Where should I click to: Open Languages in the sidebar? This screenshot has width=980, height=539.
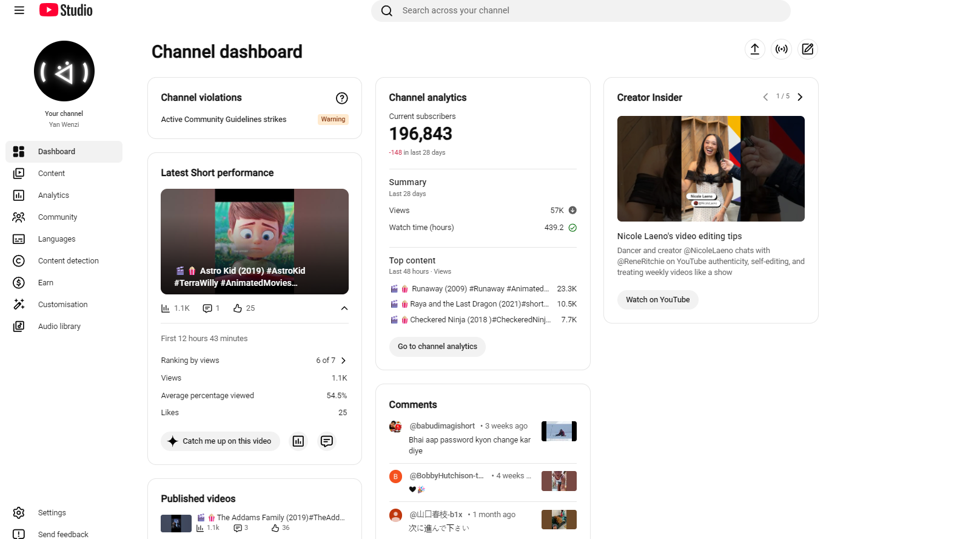[x=64, y=239]
